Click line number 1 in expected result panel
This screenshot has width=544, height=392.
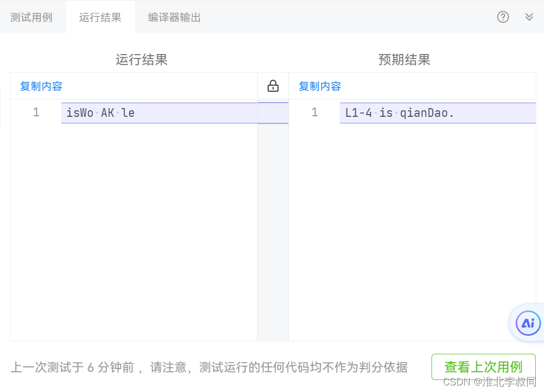(315, 112)
